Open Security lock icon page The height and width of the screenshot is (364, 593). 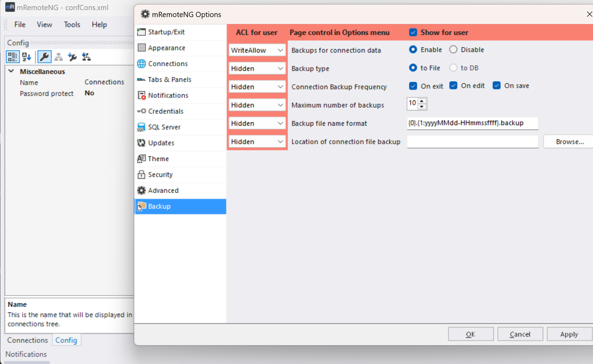click(141, 175)
